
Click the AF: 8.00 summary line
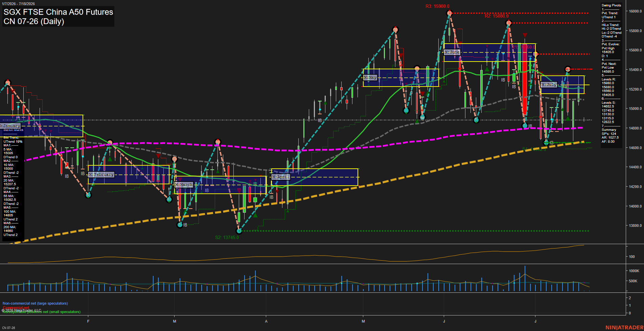(x=608, y=142)
